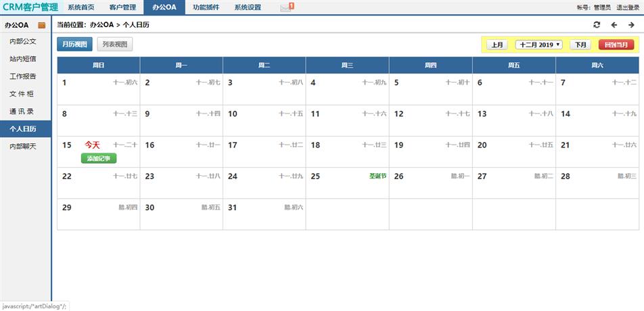Click the 管理员 account name
Screen dimensions: 644x311
coord(602,7)
